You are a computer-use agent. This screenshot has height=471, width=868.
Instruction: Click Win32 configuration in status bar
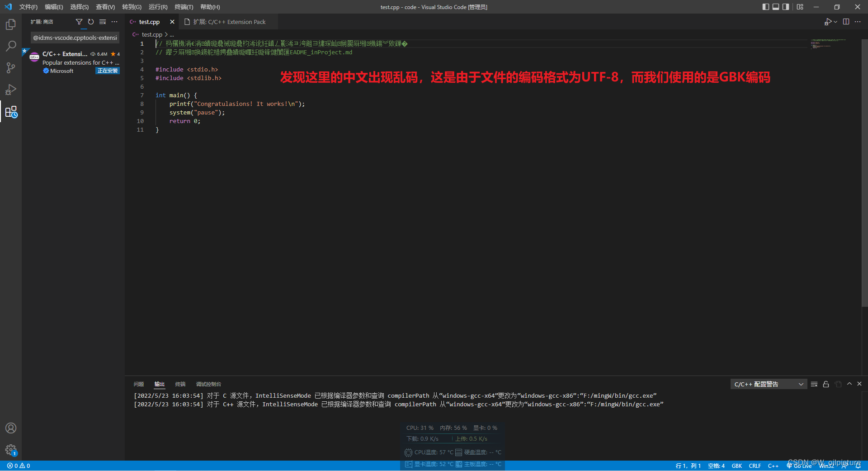pyautogui.click(x=826, y=466)
